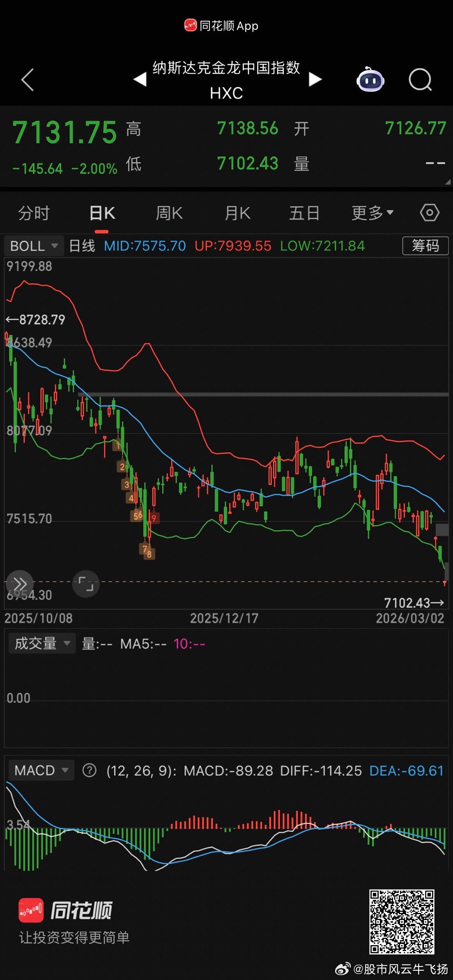Tap the QR code image
The image size is (453, 980).
click(x=401, y=922)
